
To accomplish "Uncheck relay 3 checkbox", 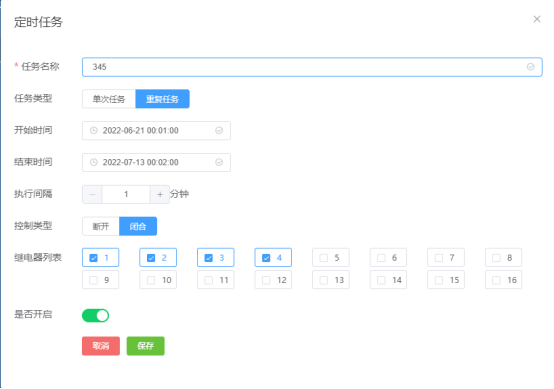I will (209, 258).
